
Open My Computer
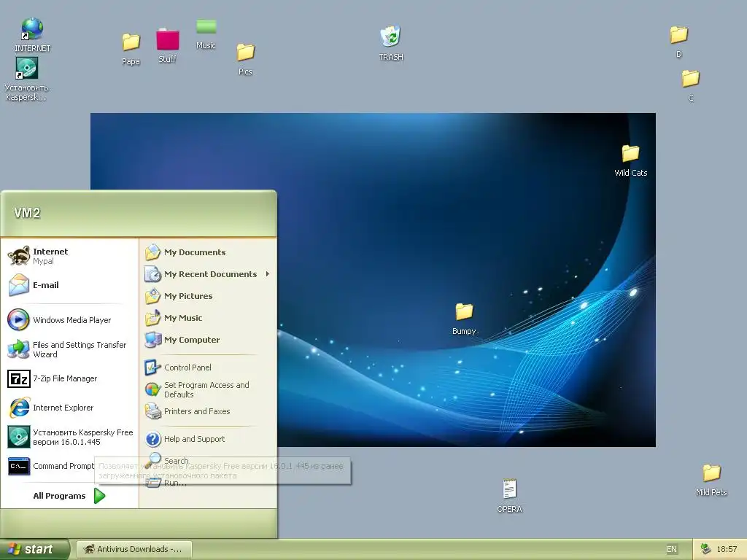[x=208, y=340]
